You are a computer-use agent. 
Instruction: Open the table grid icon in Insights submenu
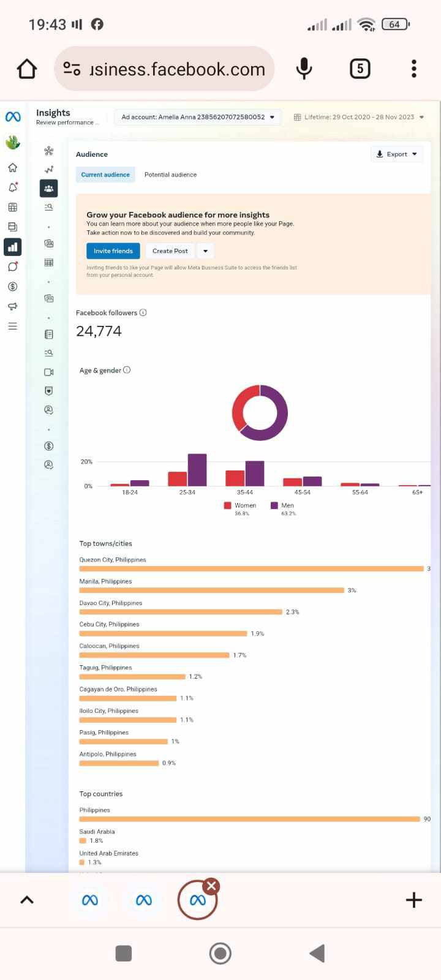pyautogui.click(x=49, y=263)
